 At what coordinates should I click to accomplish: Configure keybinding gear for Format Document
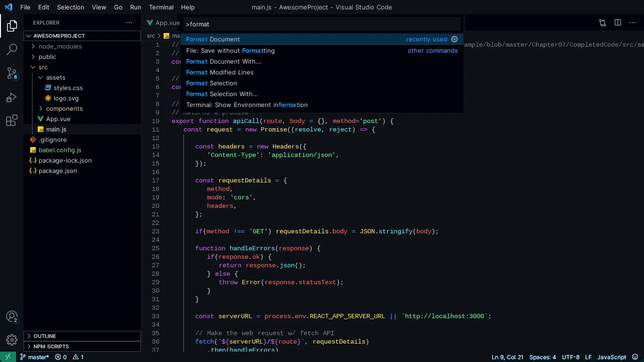tap(454, 39)
